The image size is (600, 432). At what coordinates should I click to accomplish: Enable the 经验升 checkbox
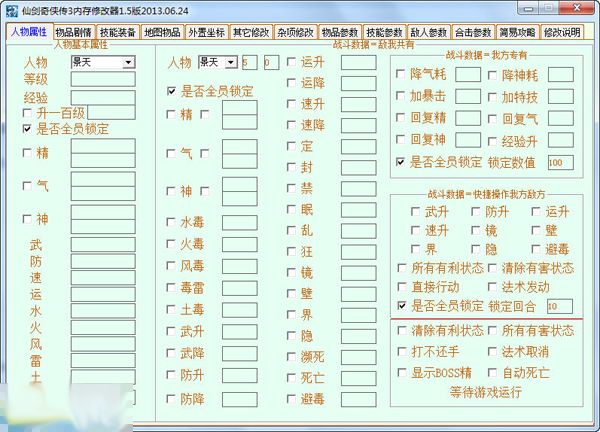click(492, 142)
